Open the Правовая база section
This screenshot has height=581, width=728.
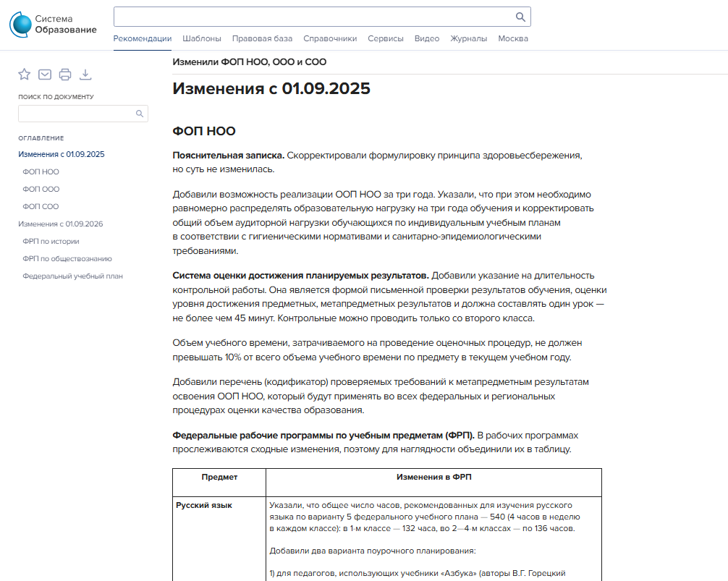(262, 38)
